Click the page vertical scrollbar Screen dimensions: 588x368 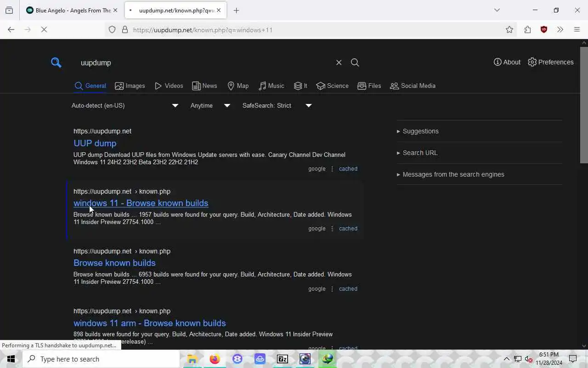click(584, 105)
